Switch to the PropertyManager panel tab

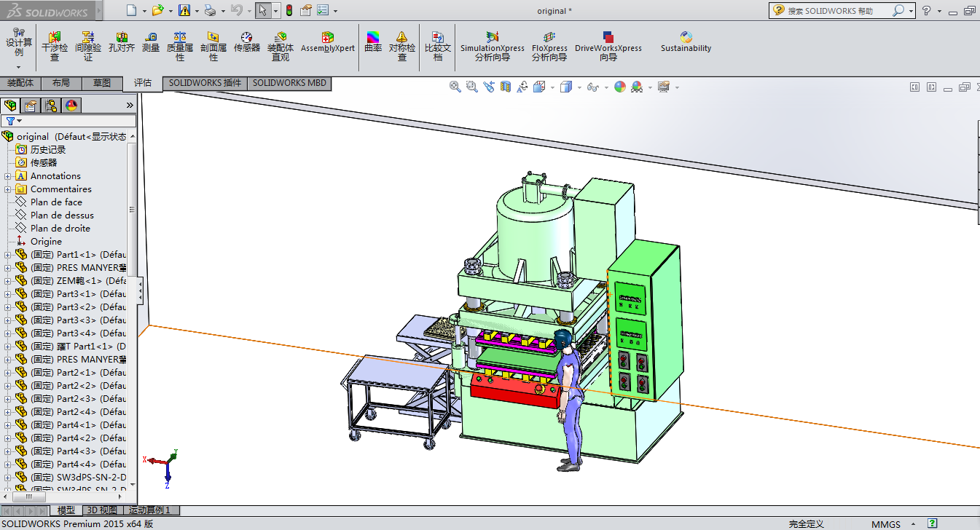click(x=31, y=106)
